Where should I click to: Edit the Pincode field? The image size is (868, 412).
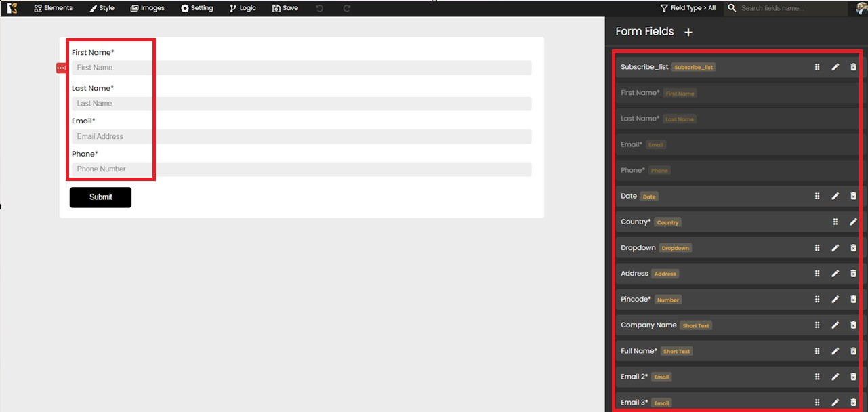click(x=835, y=300)
